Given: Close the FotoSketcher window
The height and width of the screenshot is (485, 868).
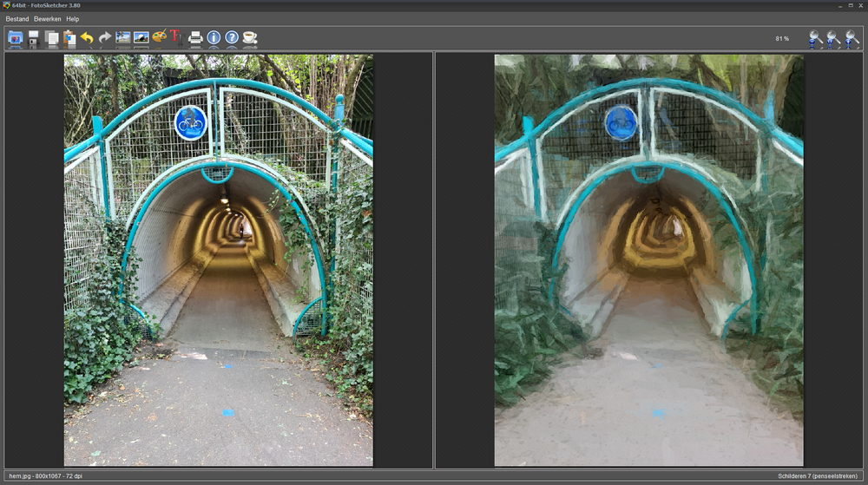Looking at the screenshot, I should click(x=861, y=5).
